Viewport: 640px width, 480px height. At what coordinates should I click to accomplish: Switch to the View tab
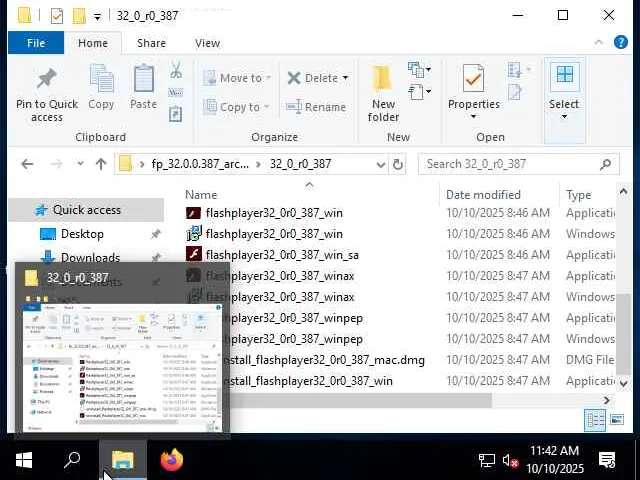pyautogui.click(x=207, y=43)
